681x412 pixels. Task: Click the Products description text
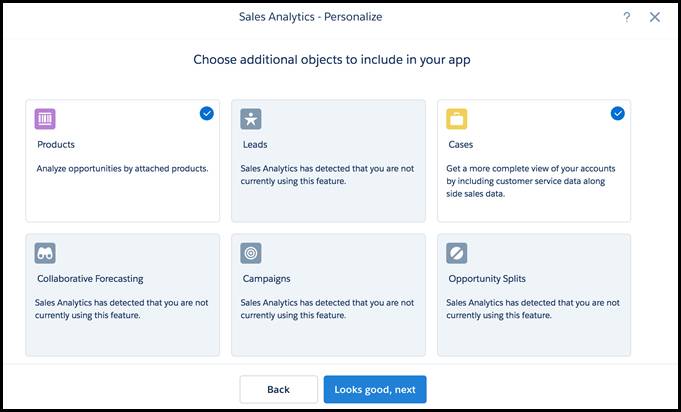coord(123,168)
